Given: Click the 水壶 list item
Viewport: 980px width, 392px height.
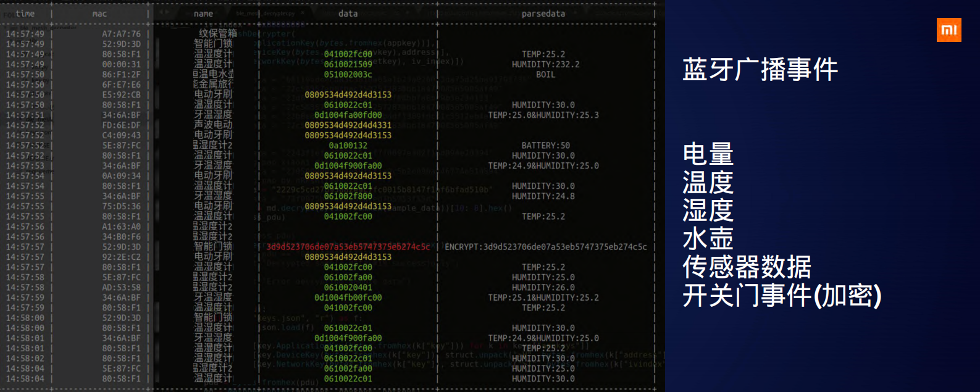Looking at the screenshot, I should tap(708, 239).
